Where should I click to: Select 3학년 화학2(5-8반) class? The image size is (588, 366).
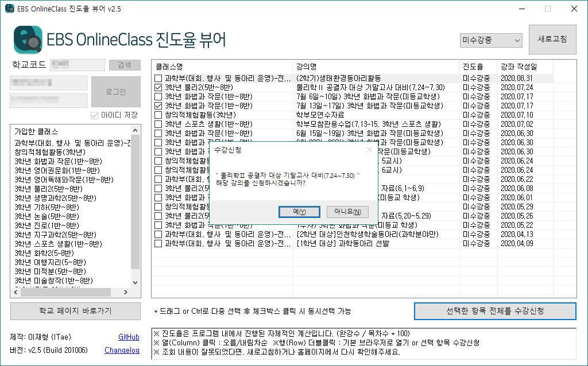[44, 253]
